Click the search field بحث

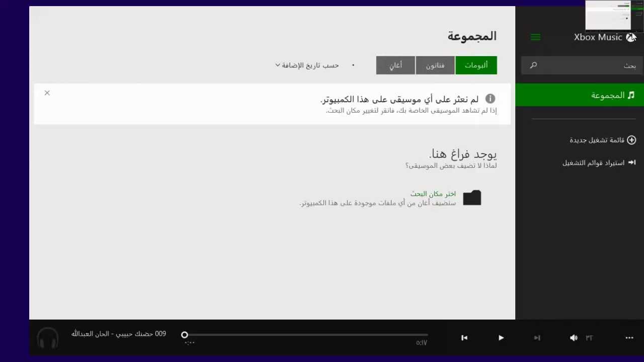tap(582, 65)
